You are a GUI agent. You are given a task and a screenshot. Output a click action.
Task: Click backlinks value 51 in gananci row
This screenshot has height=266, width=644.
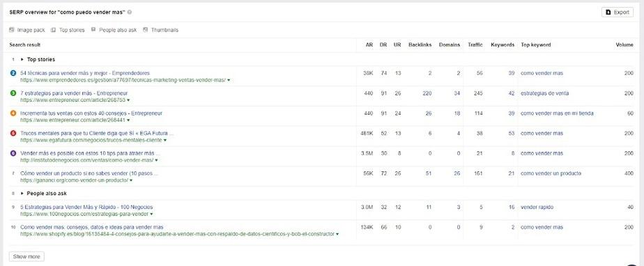429,173
